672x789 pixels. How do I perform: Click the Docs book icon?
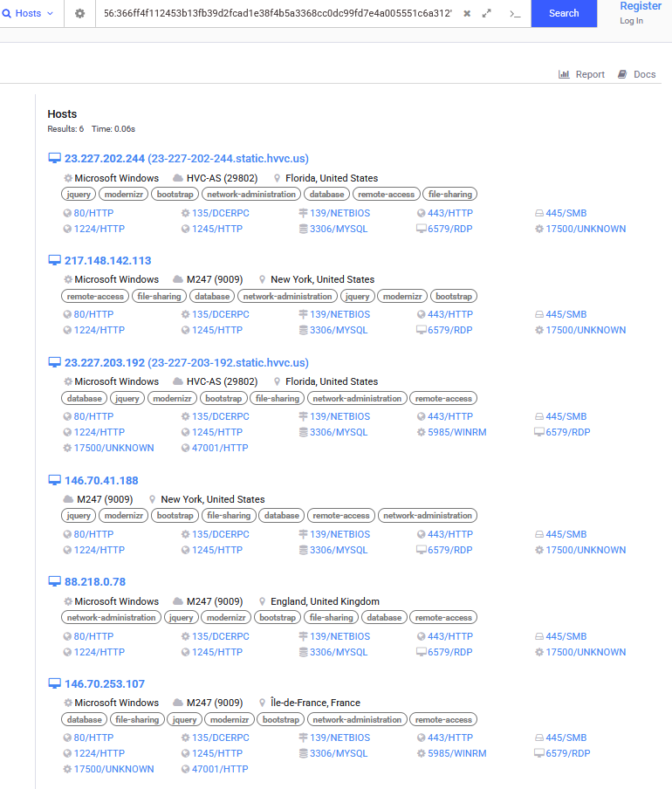(622, 74)
